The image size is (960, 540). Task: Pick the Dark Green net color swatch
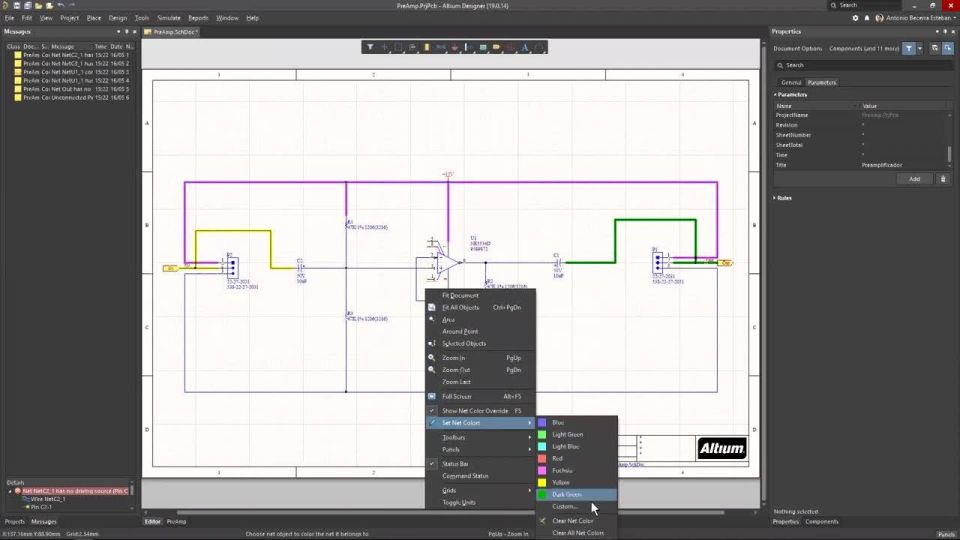[x=542, y=495]
